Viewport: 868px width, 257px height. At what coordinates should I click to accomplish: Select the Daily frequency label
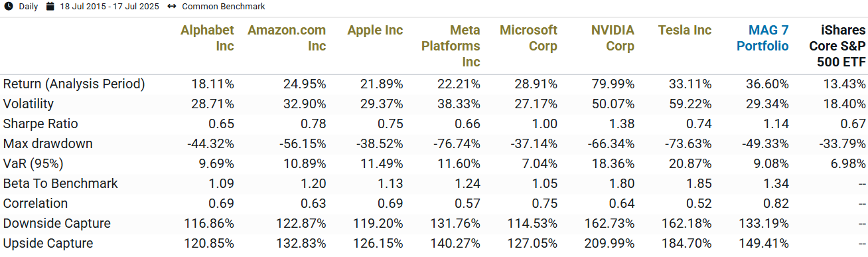pos(29,7)
